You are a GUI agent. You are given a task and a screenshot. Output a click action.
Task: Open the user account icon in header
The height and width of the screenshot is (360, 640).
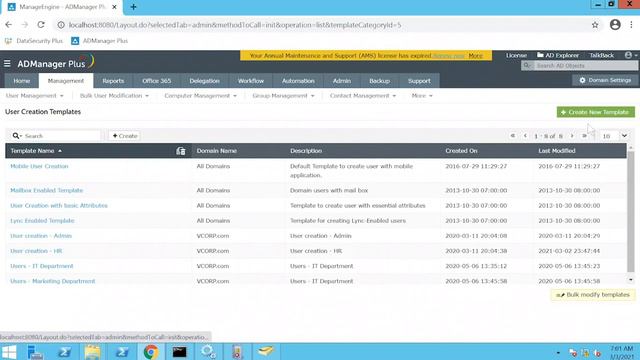[629, 55]
